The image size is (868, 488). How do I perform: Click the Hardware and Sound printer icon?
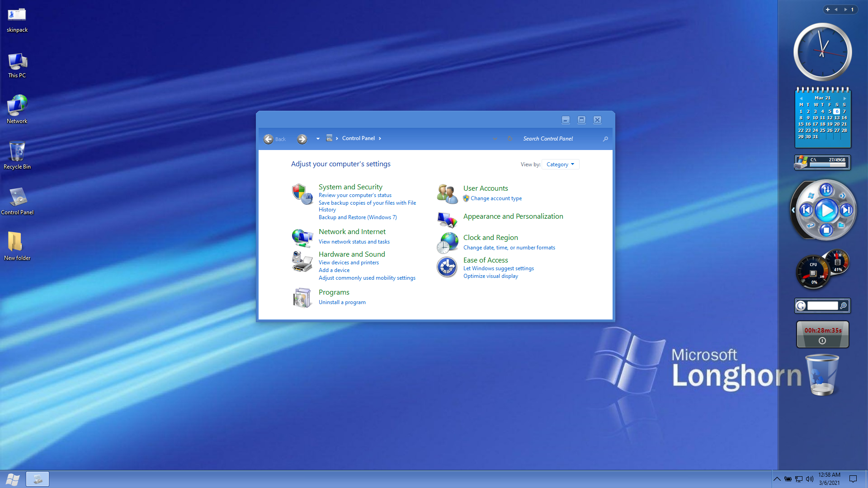pos(302,261)
